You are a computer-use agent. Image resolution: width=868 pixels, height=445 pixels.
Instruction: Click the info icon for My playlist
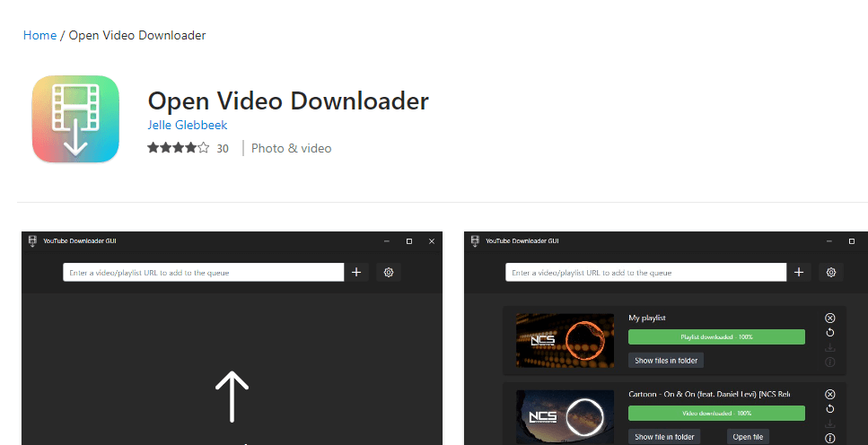pos(829,362)
